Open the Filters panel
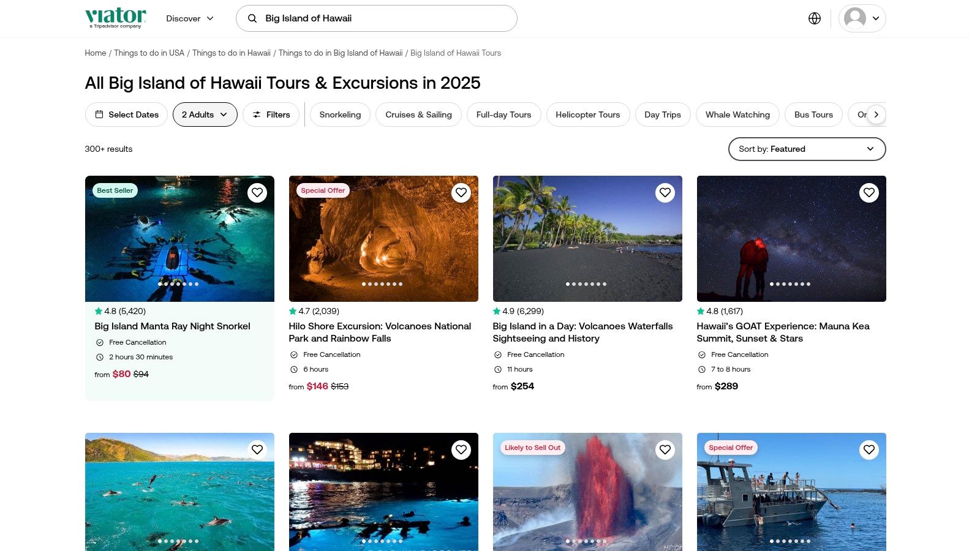 point(271,114)
